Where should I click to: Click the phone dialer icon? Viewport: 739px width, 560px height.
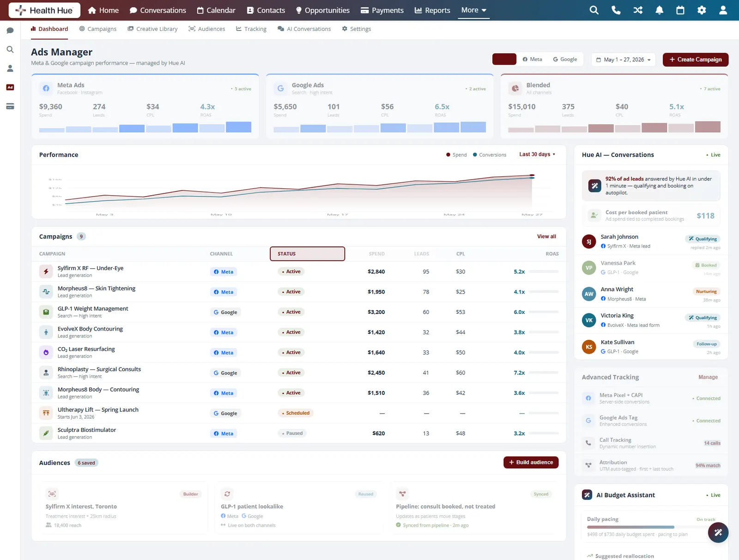tap(616, 10)
